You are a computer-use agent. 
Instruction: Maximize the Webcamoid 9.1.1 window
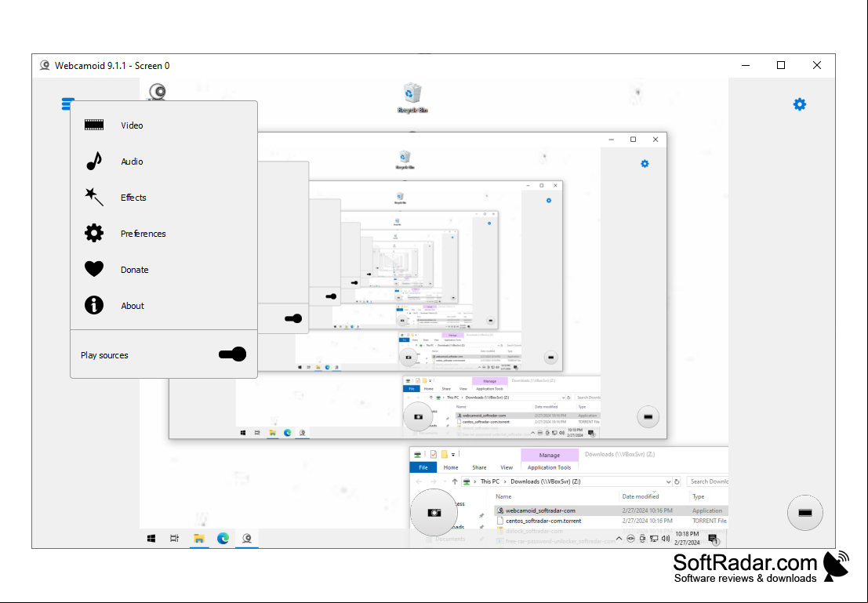(x=781, y=65)
